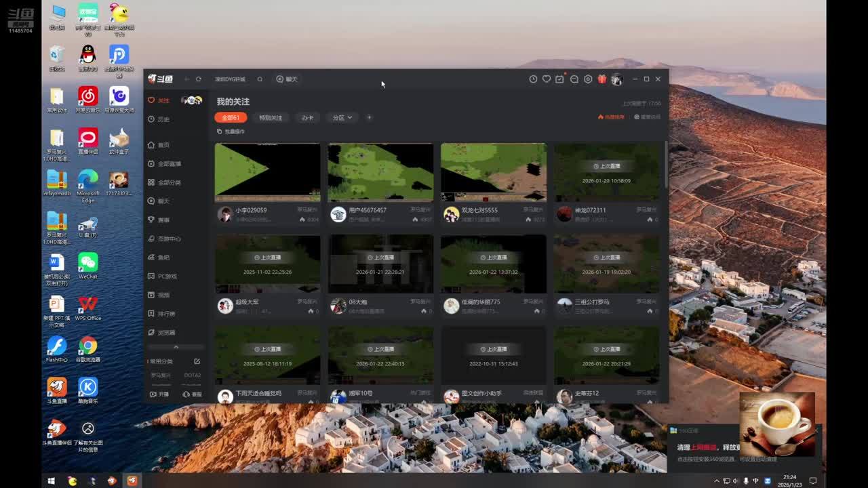Expand the 分区 dropdown filter
868x488 pixels.
[342, 118]
